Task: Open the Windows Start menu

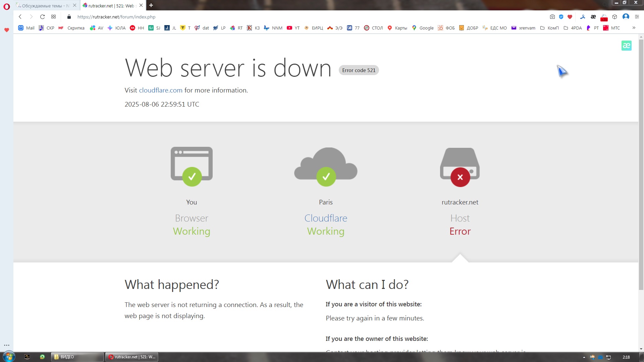Action: coord(9,357)
